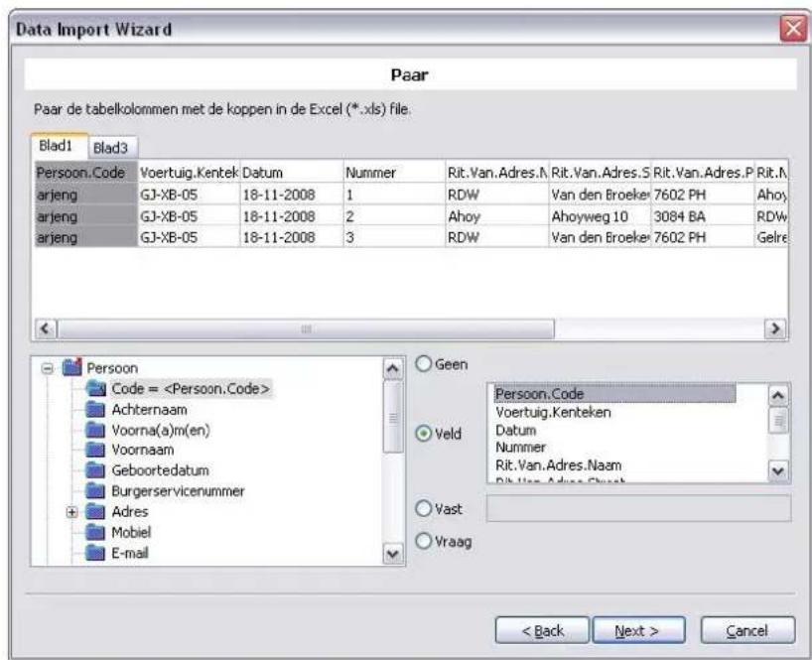812x660 pixels.
Task: Click the Rit.Van.Adres.S column header
Action: [x=600, y=173]
